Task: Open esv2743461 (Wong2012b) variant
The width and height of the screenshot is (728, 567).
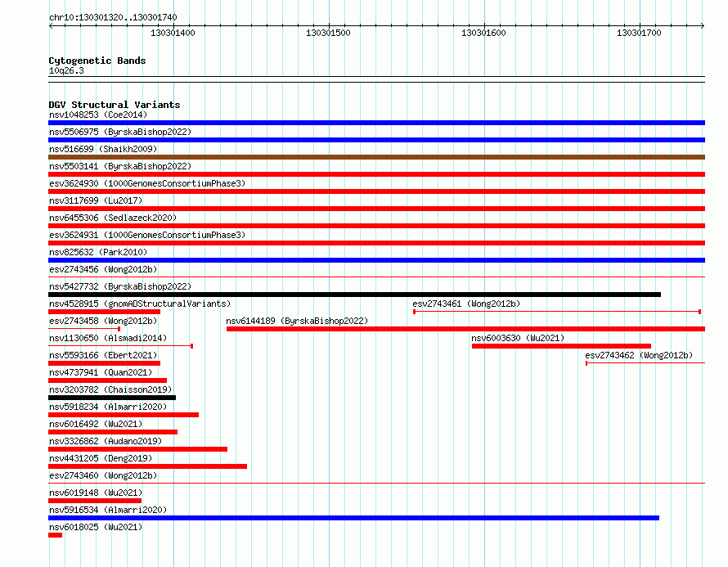Action: [x=466, y=304]
